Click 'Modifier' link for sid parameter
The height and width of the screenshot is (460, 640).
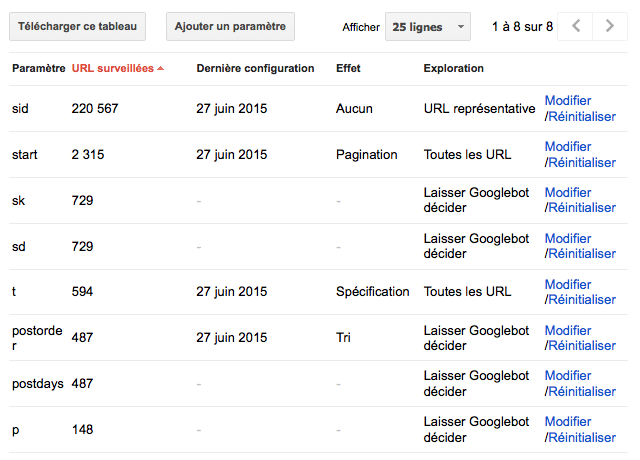(x=568, y=101)
